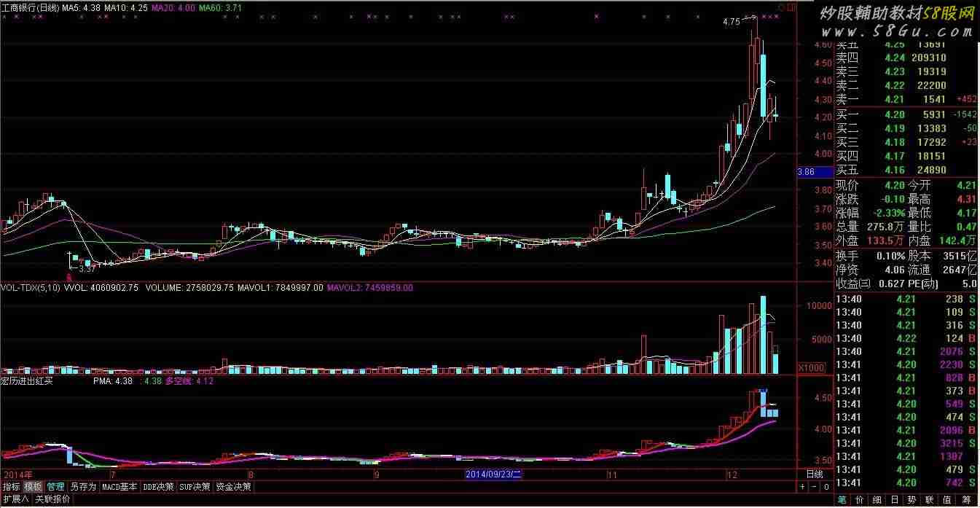Select the 联 tab in the quote panel
Image resolution: width=980 pixels, height=508 pixels.
(x=930, y=500)
